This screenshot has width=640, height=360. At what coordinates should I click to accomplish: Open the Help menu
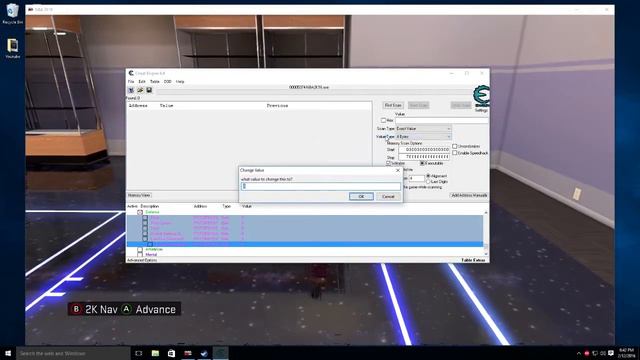pos(180,82)
